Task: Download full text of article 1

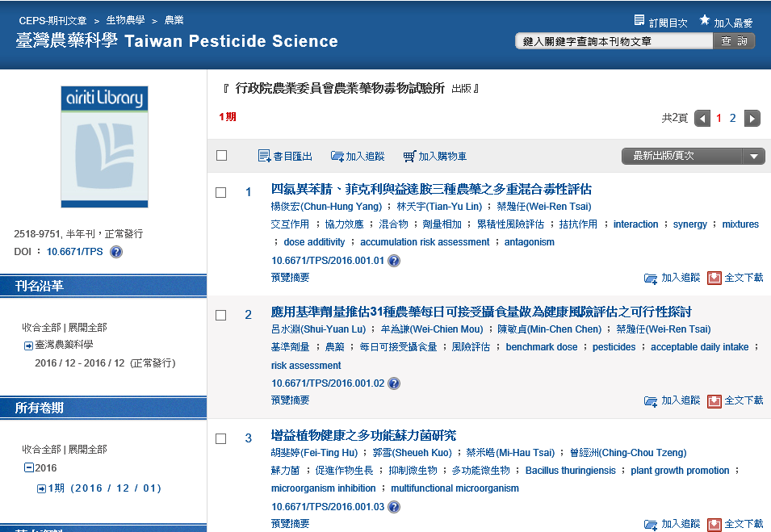Action: pyautogui.click(x=714, y=279)
